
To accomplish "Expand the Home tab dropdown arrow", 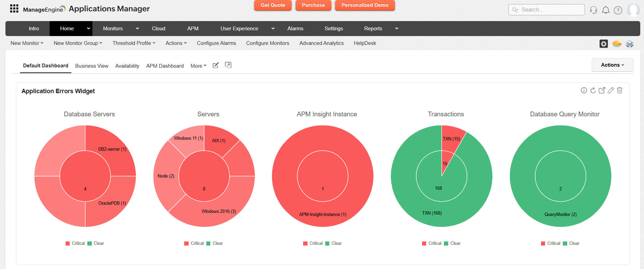I will tap(88, 29).
